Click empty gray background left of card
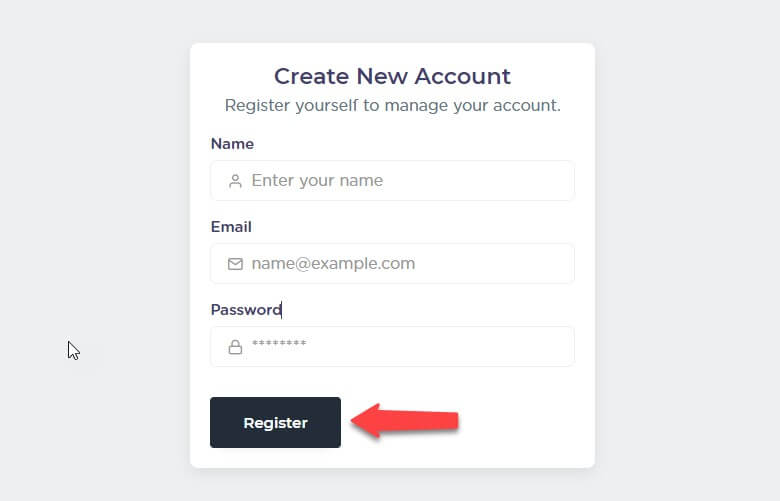The image size is (780, 501). pyautogui.click(x=95, y=199)
